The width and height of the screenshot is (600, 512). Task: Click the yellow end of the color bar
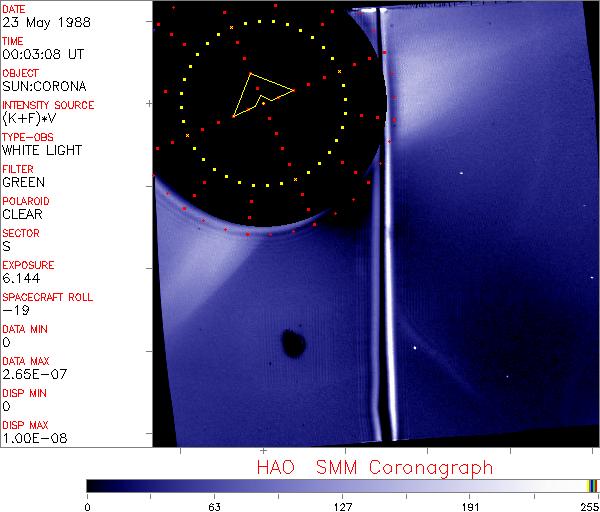(x=589, y=485)
